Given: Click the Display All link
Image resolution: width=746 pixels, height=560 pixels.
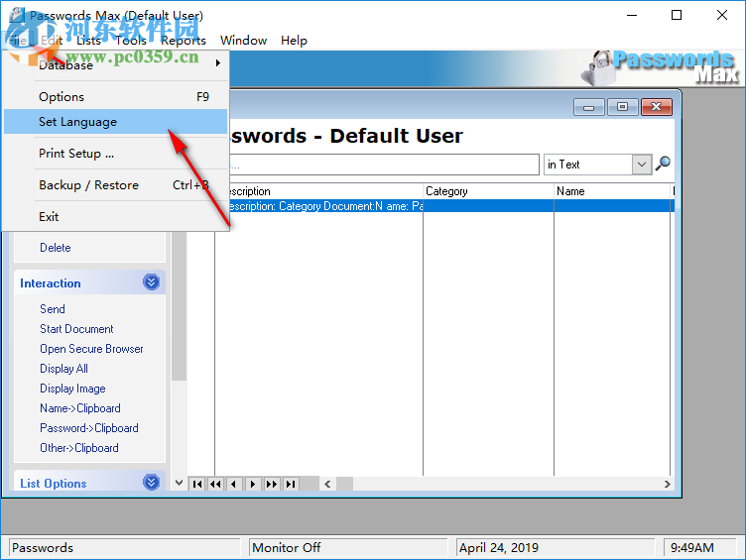Looking at the screenshot, I should pyautogui.click(x=63, y=369).
